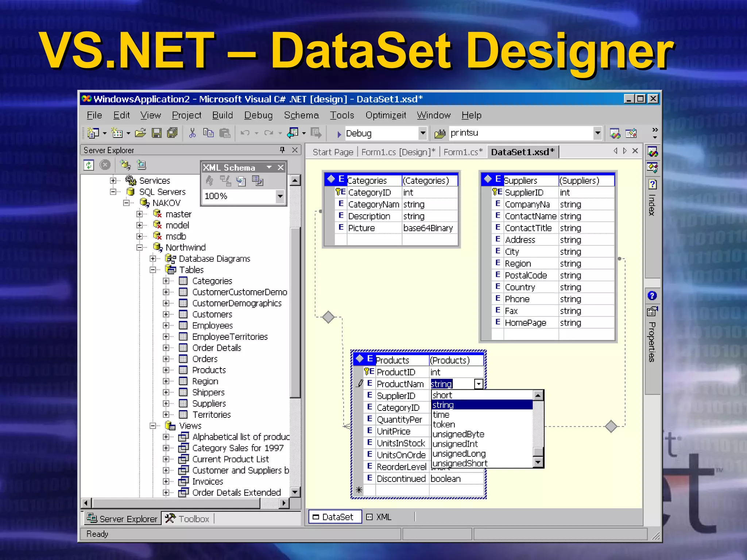747x560 pixels.
Task: Open the Debug configuration dropdown
Action: (422, 133)
